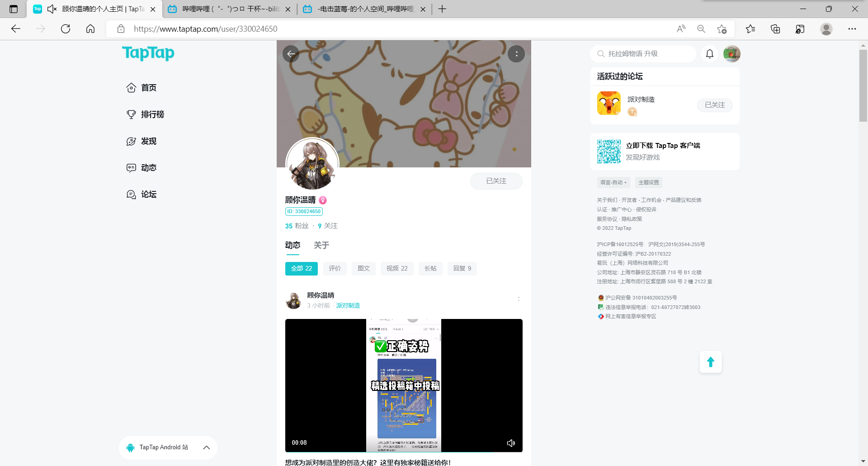
Task: Go to 首页 in the sidebar
Action: click(142, 88)
